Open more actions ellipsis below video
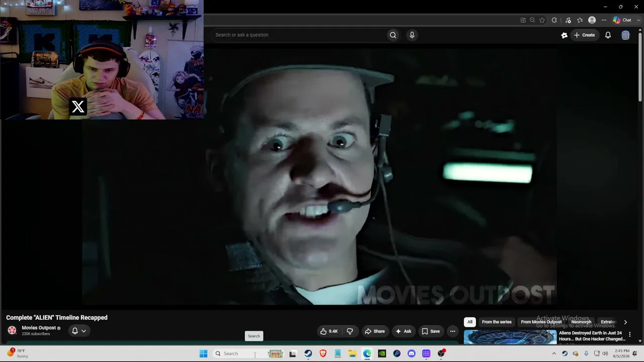This screenshot has height=362, width=644. (452, 331)
